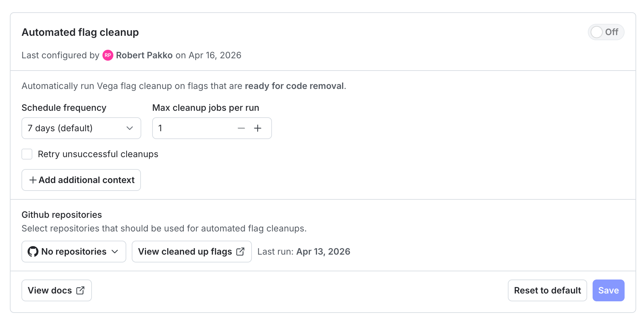644x317 pixels.
Task: Click the plus icon to increase cleanup jobs
Action: (258, 128)
